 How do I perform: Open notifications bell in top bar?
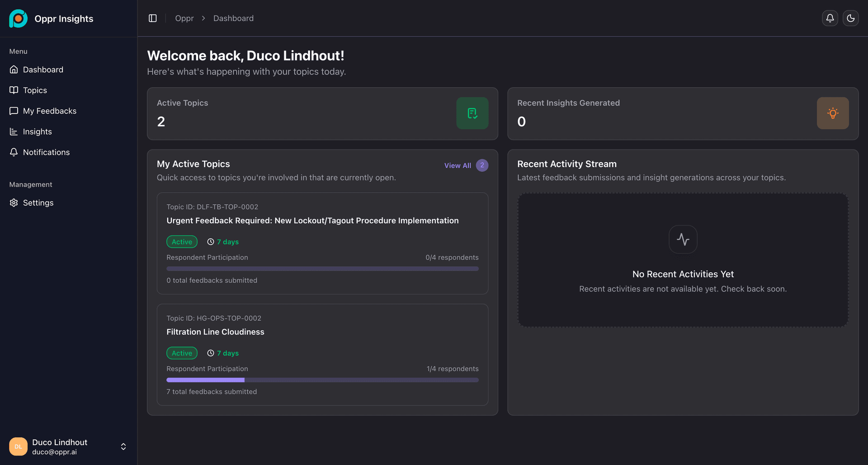(x=830, y=18)
